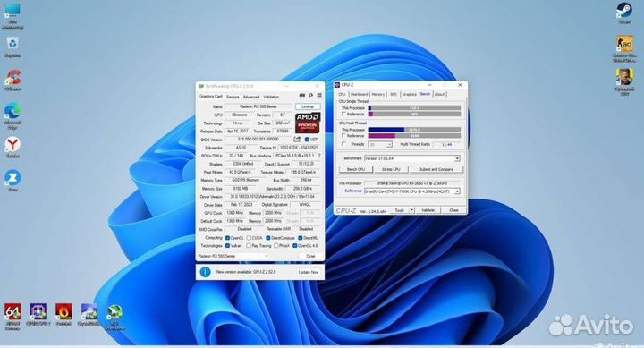The image size is (644, 348).
Task: Toggle Ray Tracing checkbox in GPU-Z
Action: (249, 246)
